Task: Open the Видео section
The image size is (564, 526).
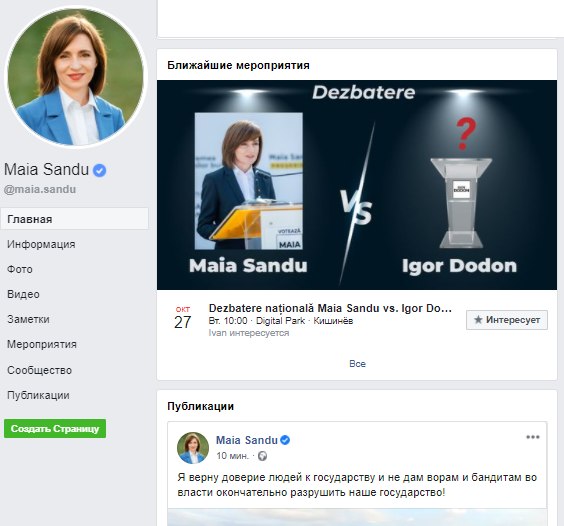Action: (23, 294)
